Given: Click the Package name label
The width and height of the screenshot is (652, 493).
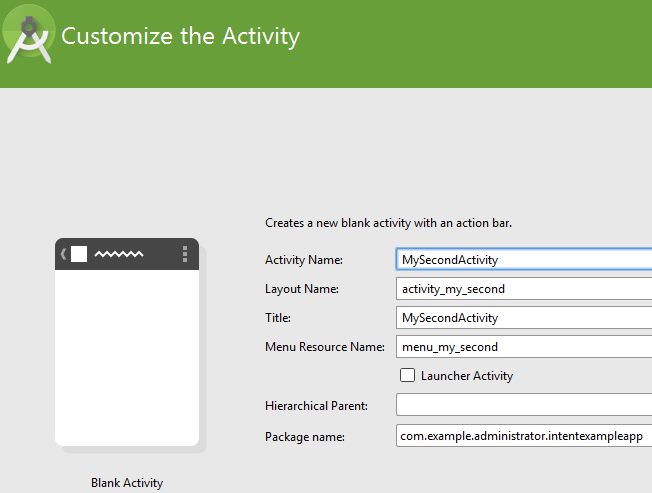Looking at the screenshot, I should [305, 437].
